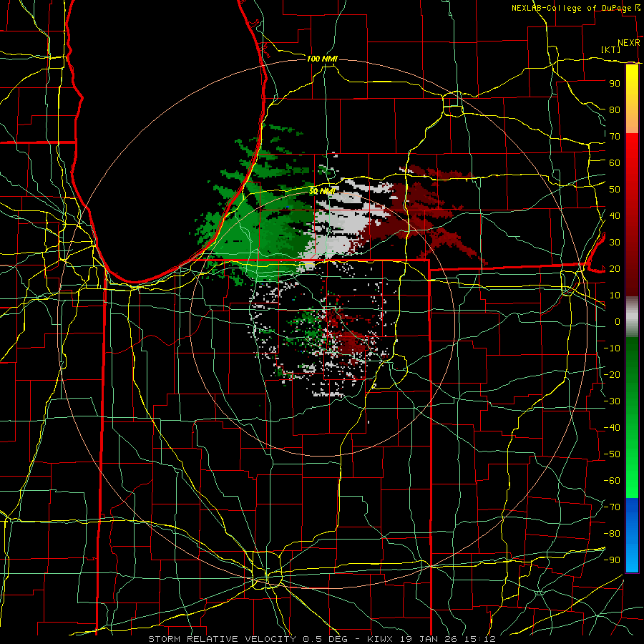Viewport: 644px width, 644px height.
Task: Click the -30 value on velocity scale
Action: pos(612,401)
